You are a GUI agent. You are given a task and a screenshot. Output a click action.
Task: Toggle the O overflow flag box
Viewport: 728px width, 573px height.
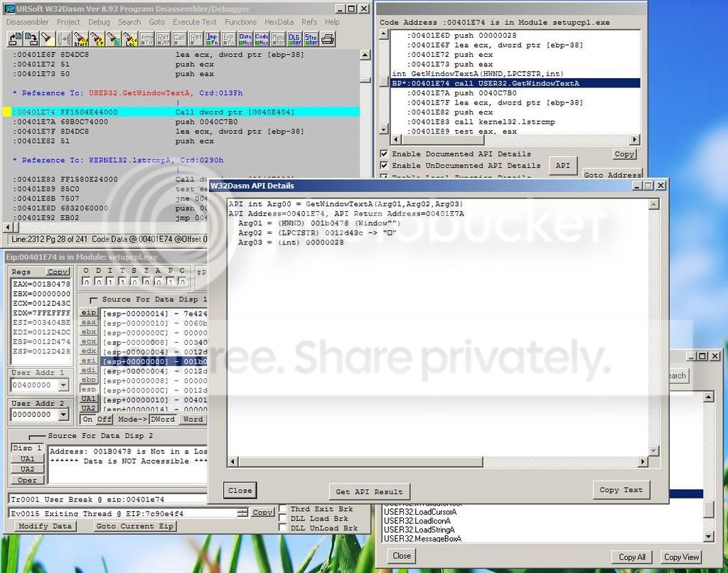pos(86,282)
